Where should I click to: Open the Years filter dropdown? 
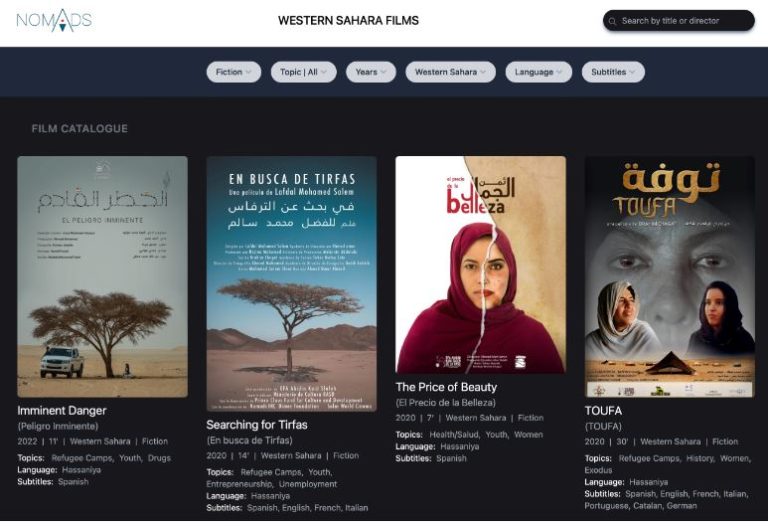point(371,72)
